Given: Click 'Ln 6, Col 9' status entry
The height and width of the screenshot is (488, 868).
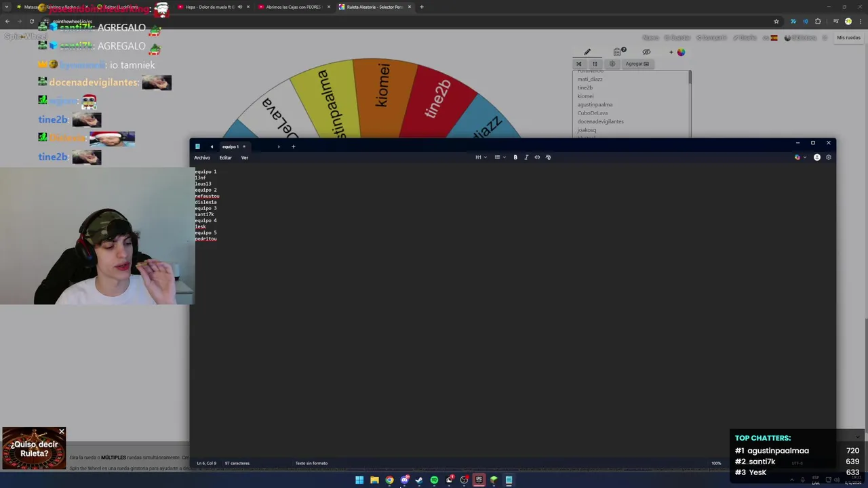Looking at the screenshot, I should pyautogui.click(x=206, y=463).
